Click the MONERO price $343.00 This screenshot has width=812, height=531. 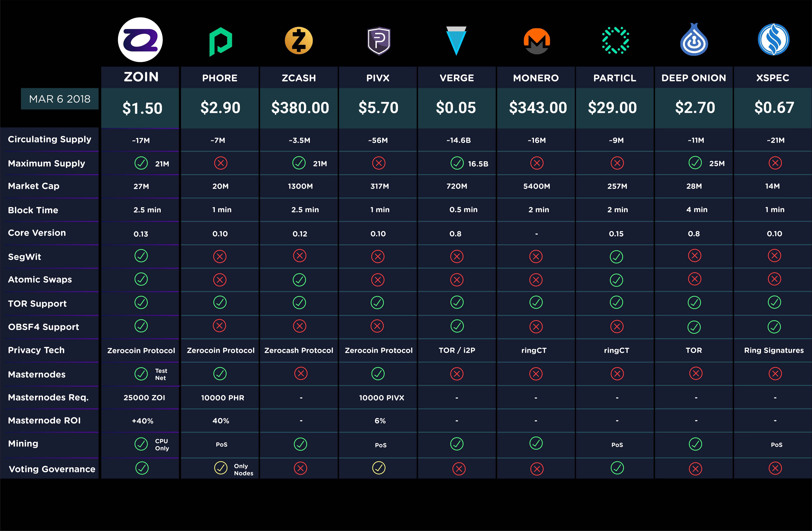click(538, 108)
